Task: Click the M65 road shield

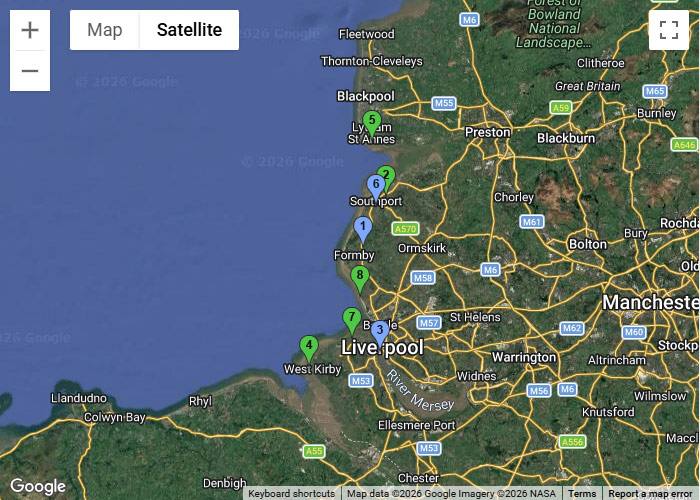Action: tap(655, 91)
